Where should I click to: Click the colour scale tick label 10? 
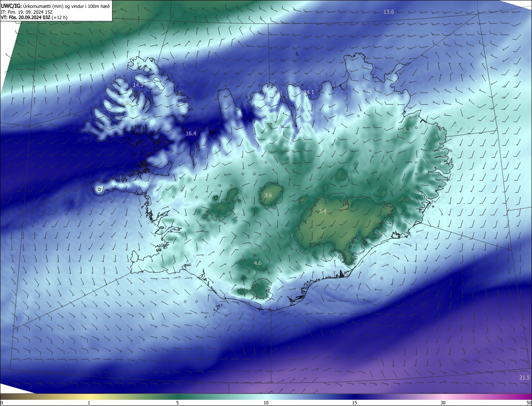point(266,403)
